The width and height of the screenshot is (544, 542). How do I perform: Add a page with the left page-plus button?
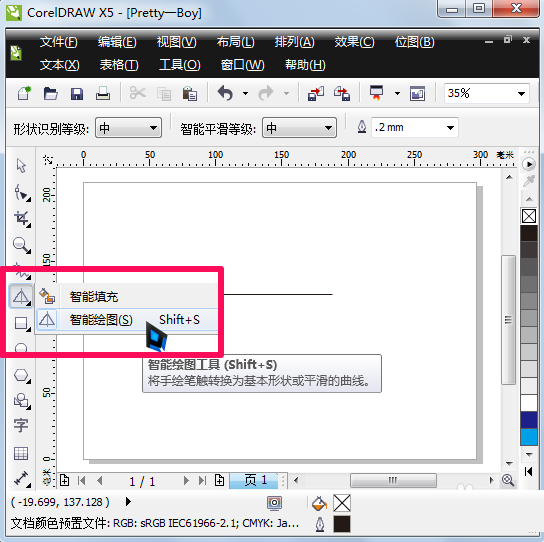coord(65,480)
